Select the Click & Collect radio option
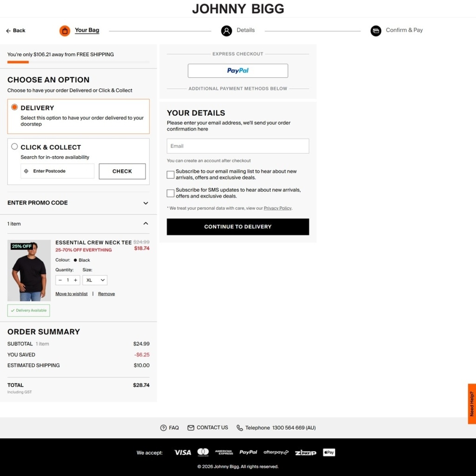 14,146
